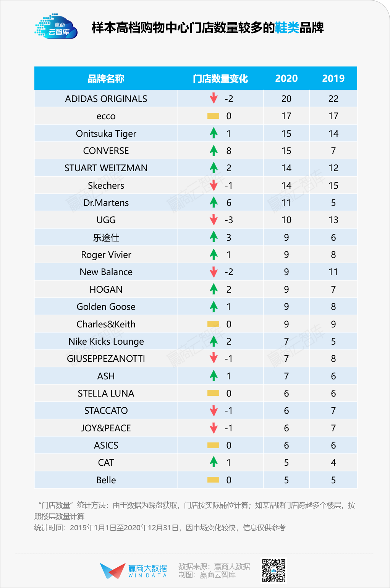
Task: Click the green up arrow for Dr.Martens
Action: coord(214,202)
